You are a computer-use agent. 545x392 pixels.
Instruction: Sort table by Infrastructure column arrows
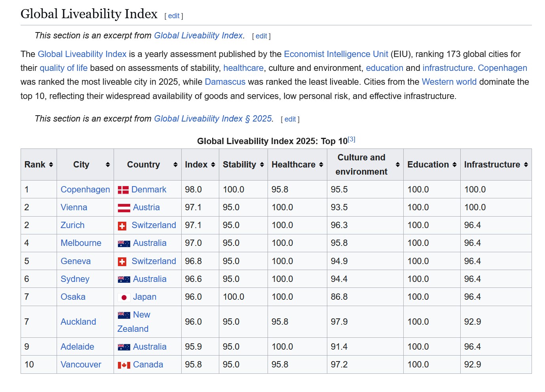click(526, 165)
